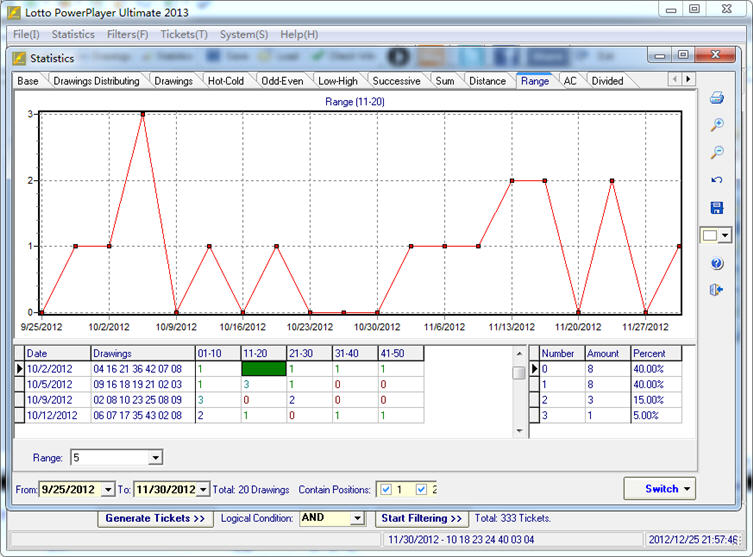Click the Percent column header
The height and width of the screenshot is (557, 753).
[x=656, y=353]
